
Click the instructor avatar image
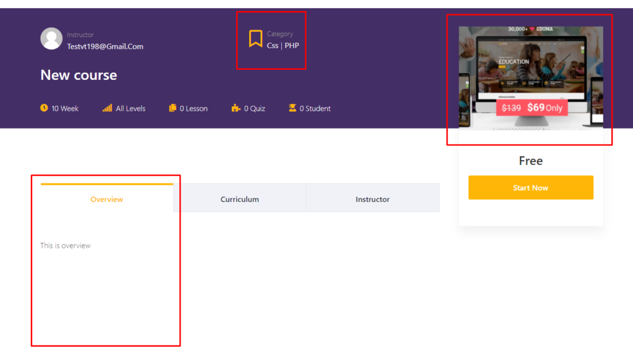pyautogui.click(x=51, y=38)
